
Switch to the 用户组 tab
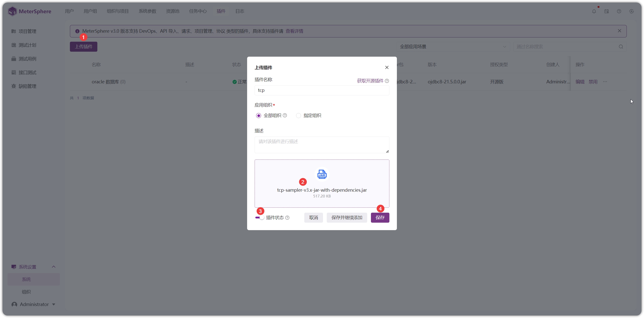pos(90,11)
